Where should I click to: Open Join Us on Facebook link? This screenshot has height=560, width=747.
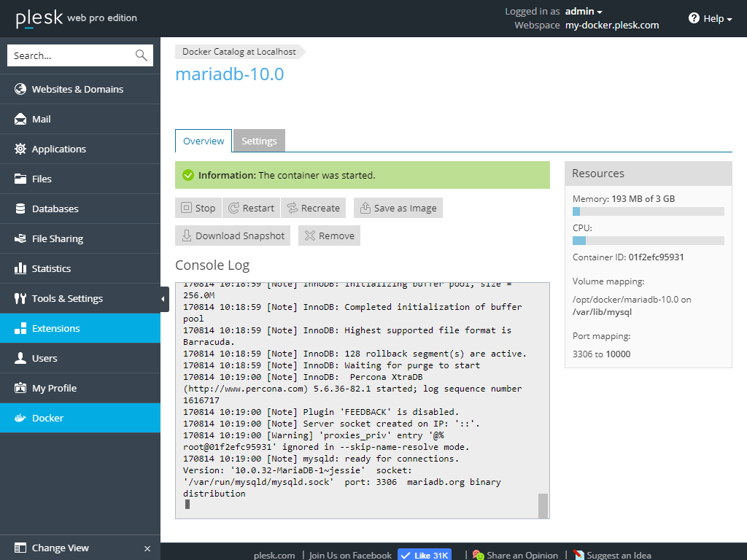[350, 555]
